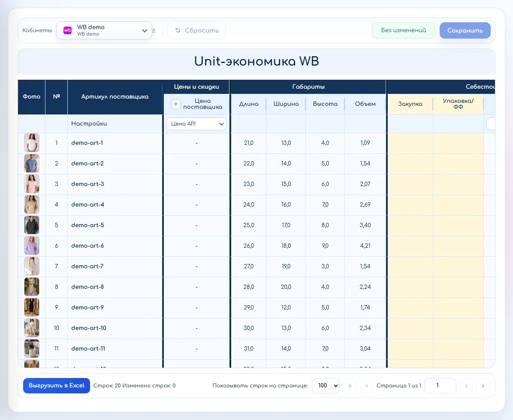The image size is (513, 420).
Task: Click the Закупка cell for demo-art-5
Action: click(x=410, y=225)
